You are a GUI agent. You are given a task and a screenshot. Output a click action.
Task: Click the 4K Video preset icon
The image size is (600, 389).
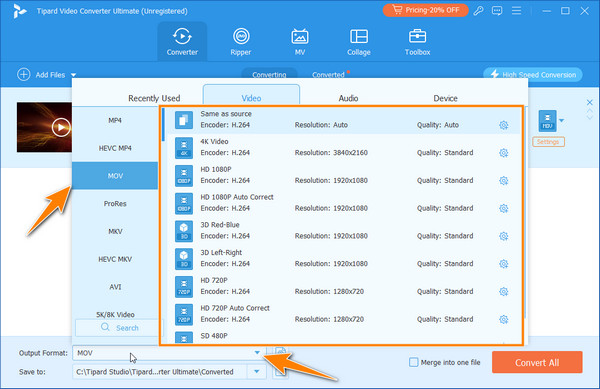point(184,148)
